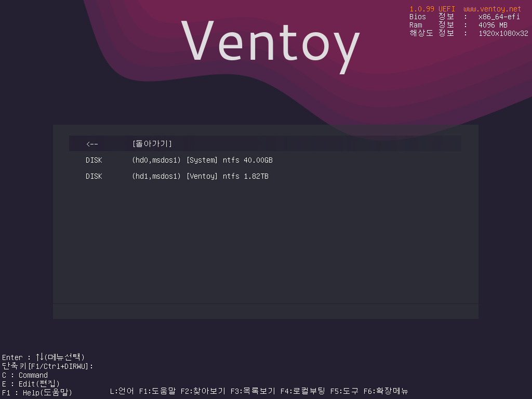532x399 pixels.
Task: Click the 'ntfs 40.00GB' size text
Action: (248, 160)
